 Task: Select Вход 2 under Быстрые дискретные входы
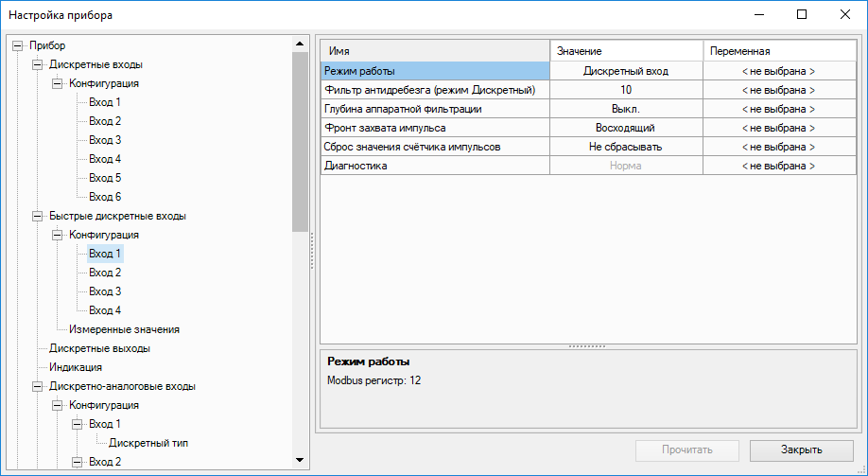(105, 273)
